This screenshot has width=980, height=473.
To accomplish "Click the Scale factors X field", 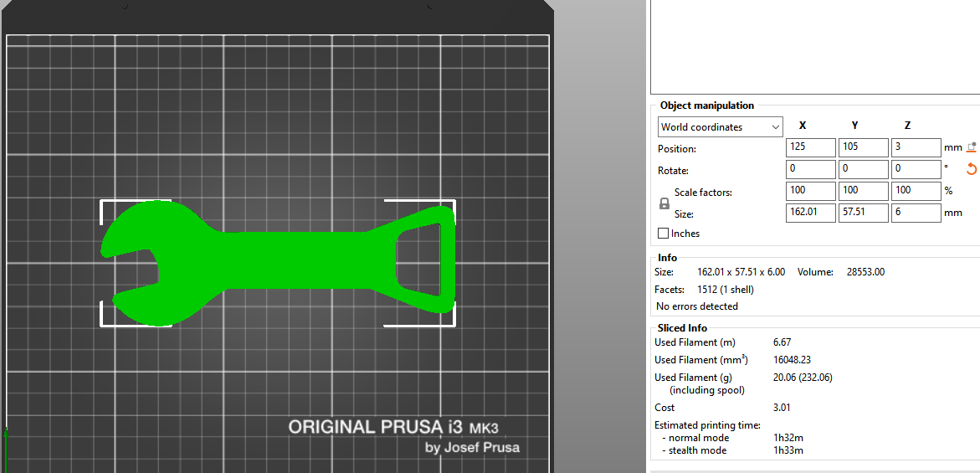I will (811, 192).
